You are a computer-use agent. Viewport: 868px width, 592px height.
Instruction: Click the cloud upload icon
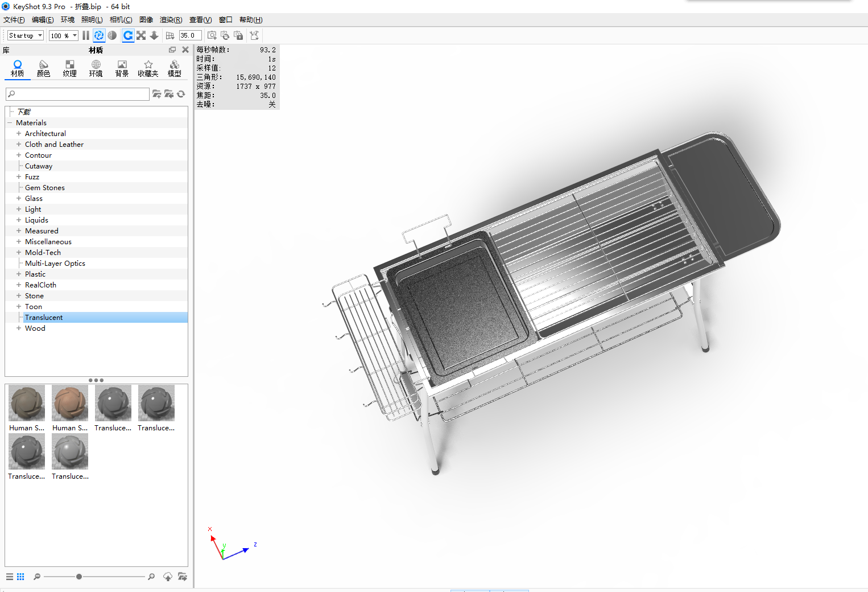click(x=168, y=577)
